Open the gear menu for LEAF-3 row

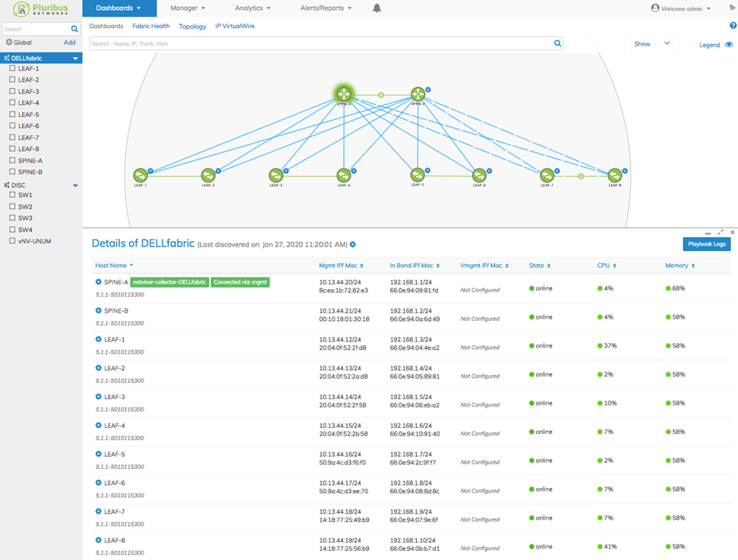99,396
